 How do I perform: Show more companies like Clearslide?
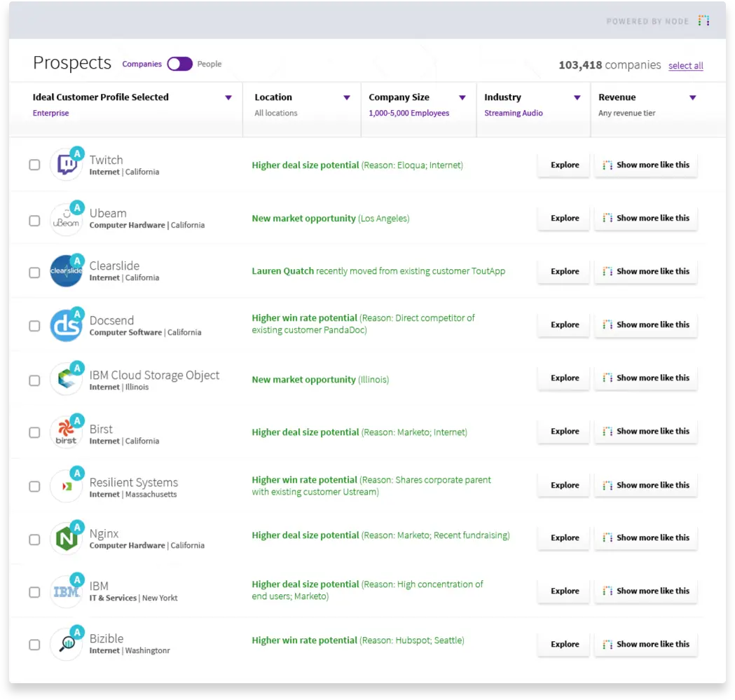click(x=646, y=271)
